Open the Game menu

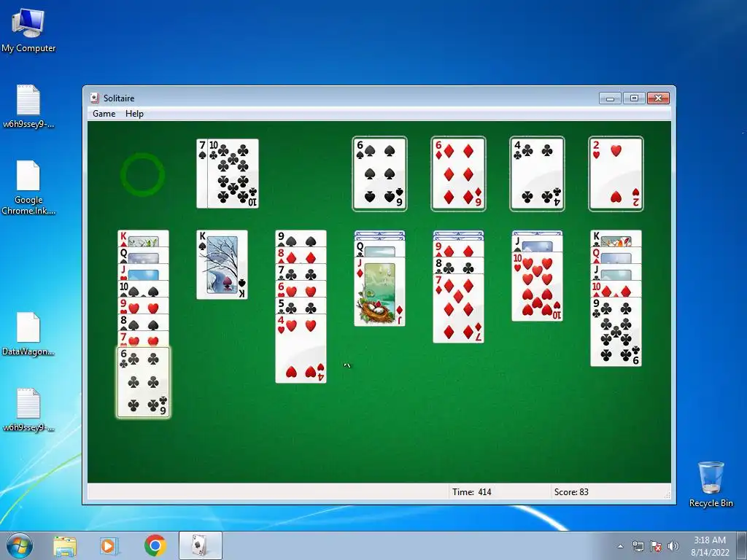104,113
